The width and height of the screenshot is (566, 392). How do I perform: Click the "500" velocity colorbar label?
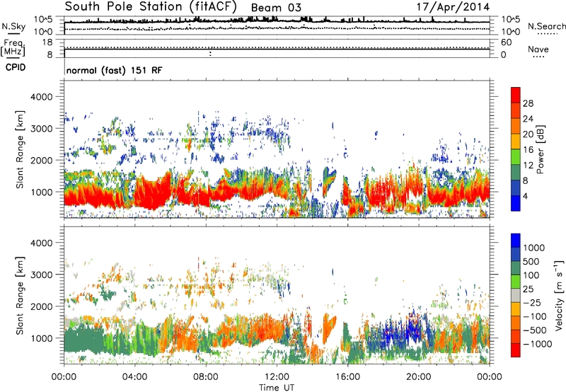tap(532, 262)
